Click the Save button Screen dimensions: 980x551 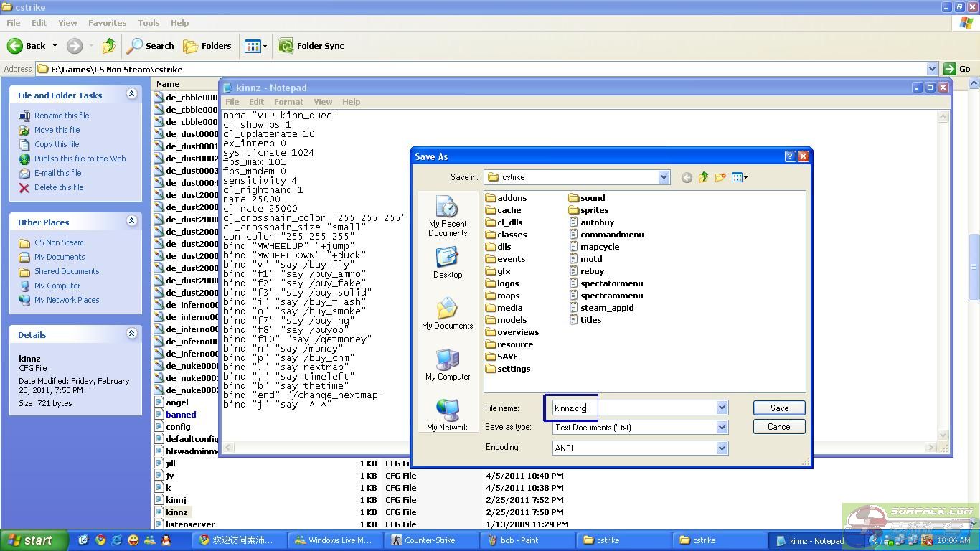pyautogui.click(x=779, y=408)
